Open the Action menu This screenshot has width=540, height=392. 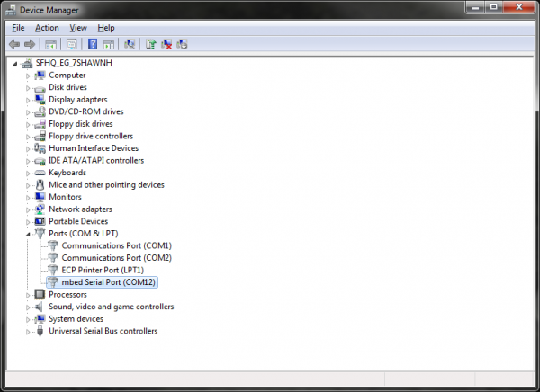click(47, 28)
